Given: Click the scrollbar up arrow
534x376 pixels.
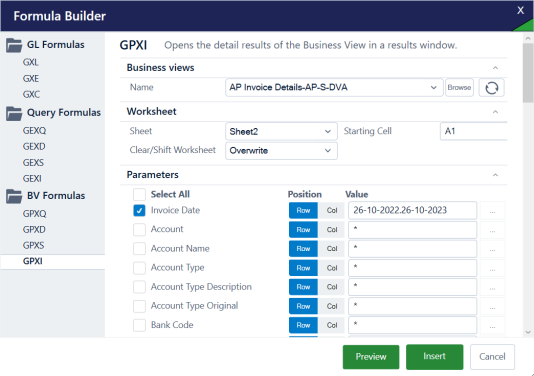Looking at the screenshot, I should 528,38.
